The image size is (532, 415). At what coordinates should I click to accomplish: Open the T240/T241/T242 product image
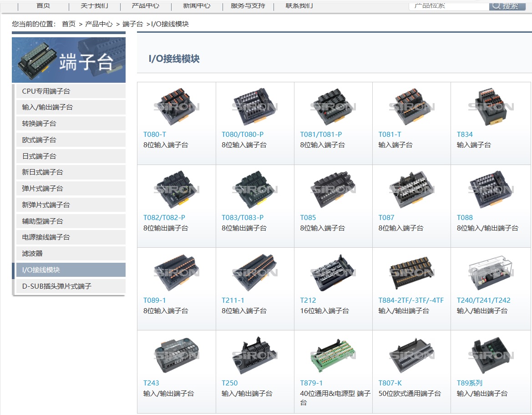(491, 272)
